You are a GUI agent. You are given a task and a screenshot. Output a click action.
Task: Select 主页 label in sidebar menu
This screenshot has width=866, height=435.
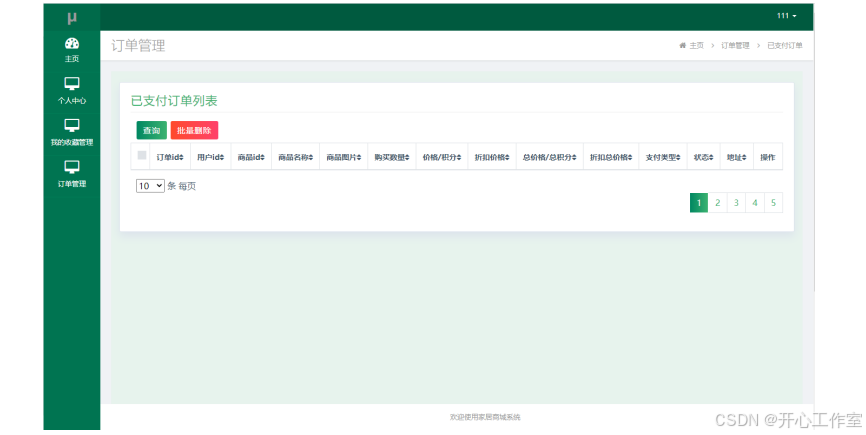pos(72,59)
